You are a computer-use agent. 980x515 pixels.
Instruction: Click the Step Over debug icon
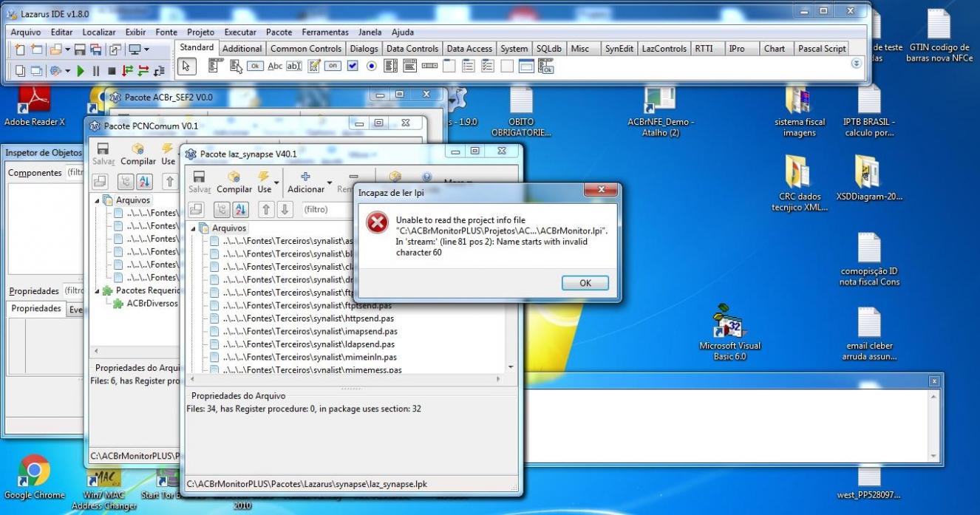143,71
